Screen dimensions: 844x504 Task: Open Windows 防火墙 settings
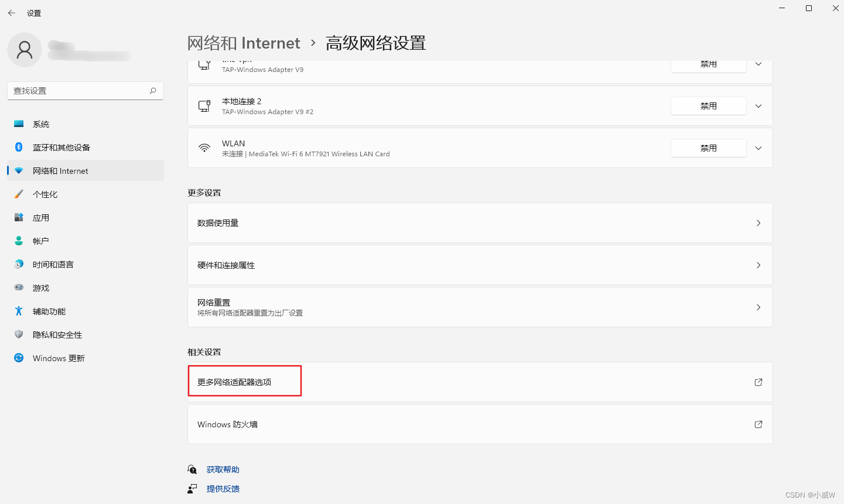pyautogui.click(x=480, y=424)
